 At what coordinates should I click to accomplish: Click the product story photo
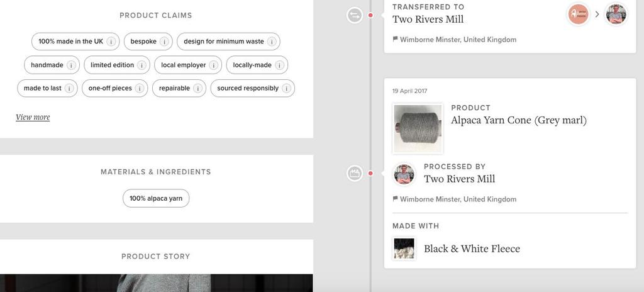[x=156, y=283]
